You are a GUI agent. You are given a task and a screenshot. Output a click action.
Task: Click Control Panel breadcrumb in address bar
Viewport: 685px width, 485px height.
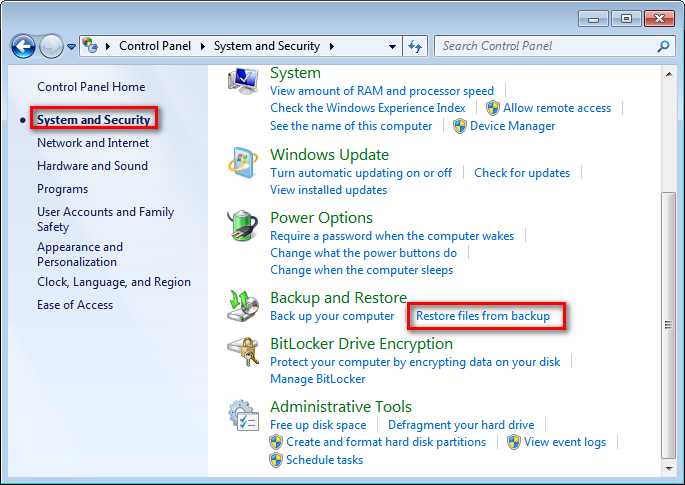tap(155, 46)
